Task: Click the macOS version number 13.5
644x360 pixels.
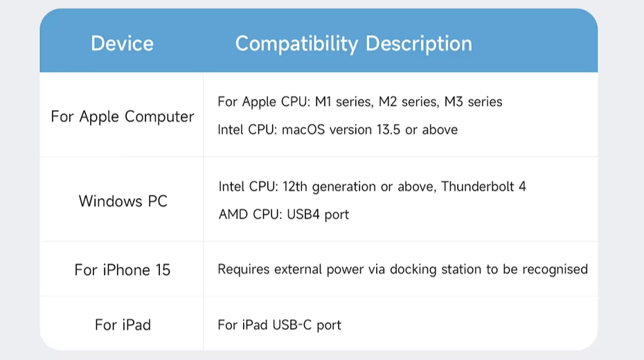Action: 388,129
